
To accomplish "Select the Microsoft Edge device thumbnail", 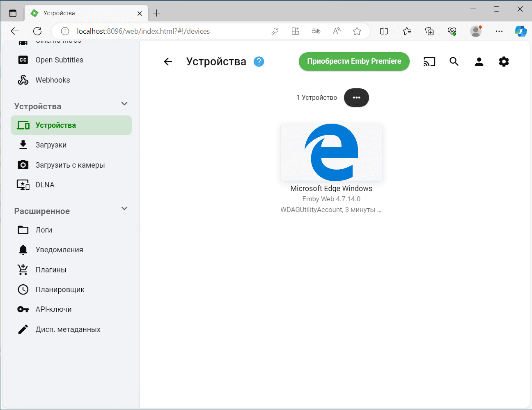I will pyautogui.click(x=331, y=152).
